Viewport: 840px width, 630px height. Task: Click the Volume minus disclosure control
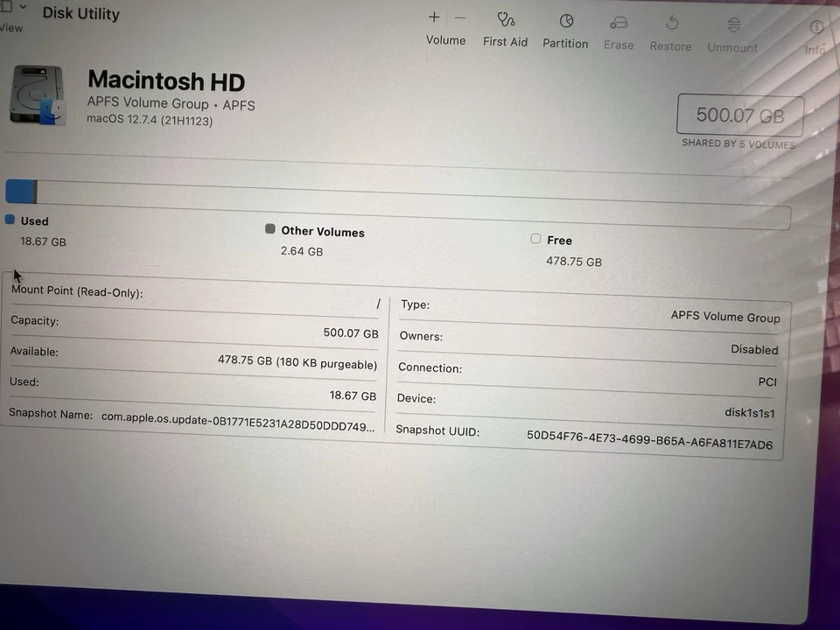(x=459, y=16)
